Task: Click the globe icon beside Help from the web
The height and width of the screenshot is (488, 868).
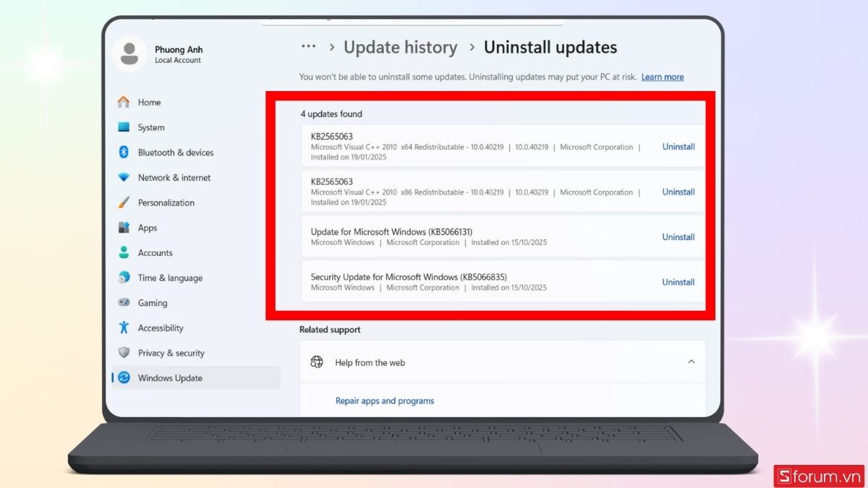Action: tap(317, 362)
